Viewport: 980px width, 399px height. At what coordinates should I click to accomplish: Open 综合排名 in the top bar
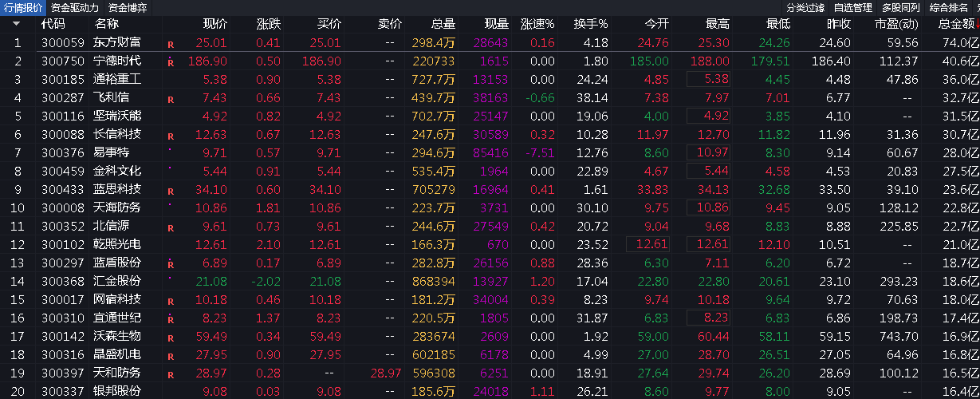pyautogui.click(x=948, y=7)
